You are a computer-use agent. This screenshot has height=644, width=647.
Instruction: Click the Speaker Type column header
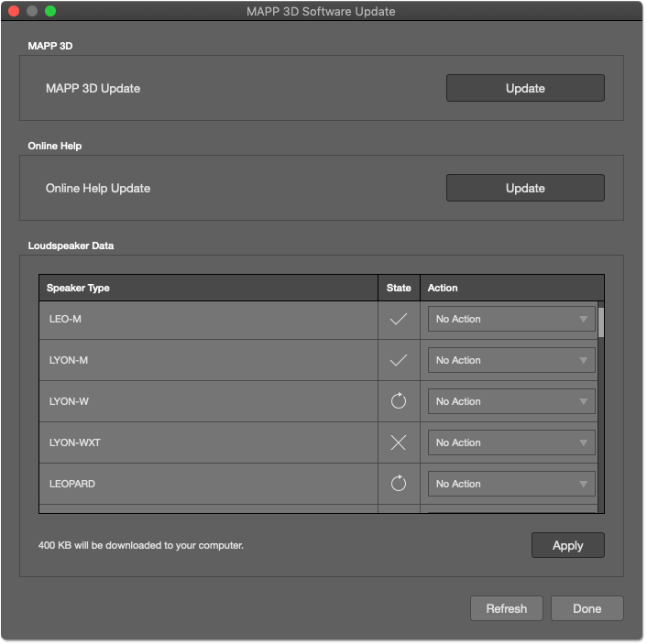208,288
